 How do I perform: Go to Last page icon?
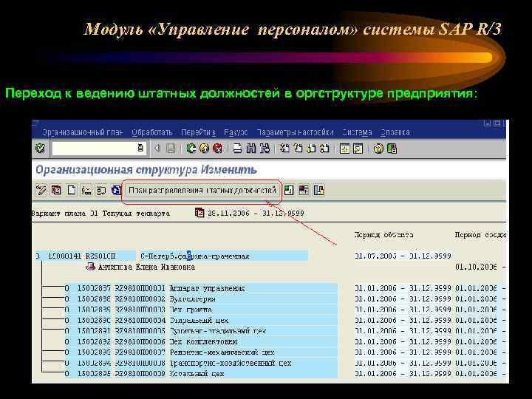[324, 149]
